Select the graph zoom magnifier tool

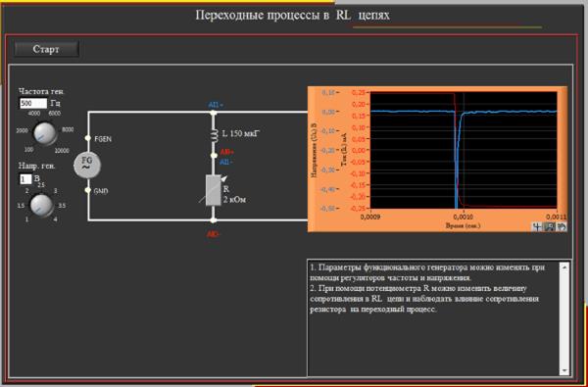pyautogui.click(x=550, y=226)
